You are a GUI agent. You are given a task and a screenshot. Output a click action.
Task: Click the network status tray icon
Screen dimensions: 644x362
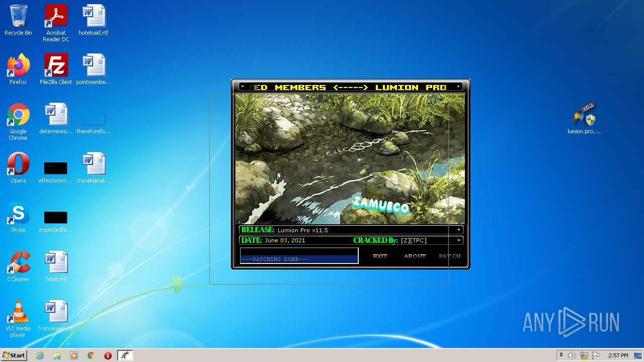click(x=584, y=355)
